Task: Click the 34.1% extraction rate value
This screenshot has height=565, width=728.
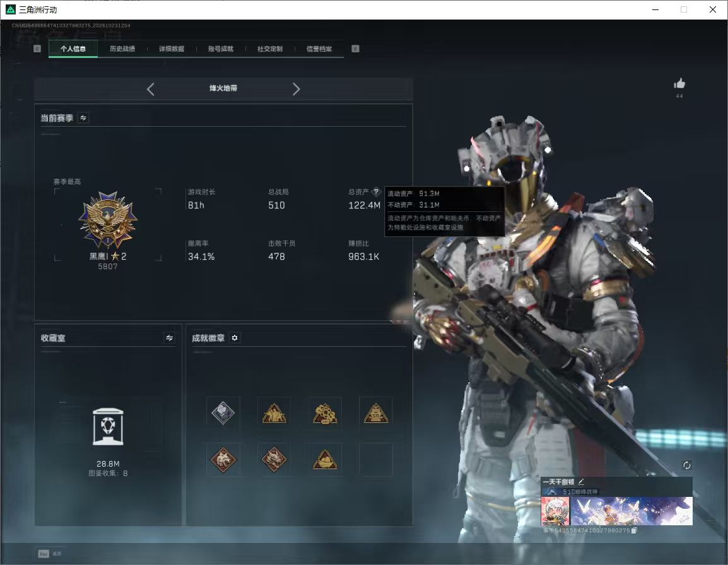Action: [201, 256]
